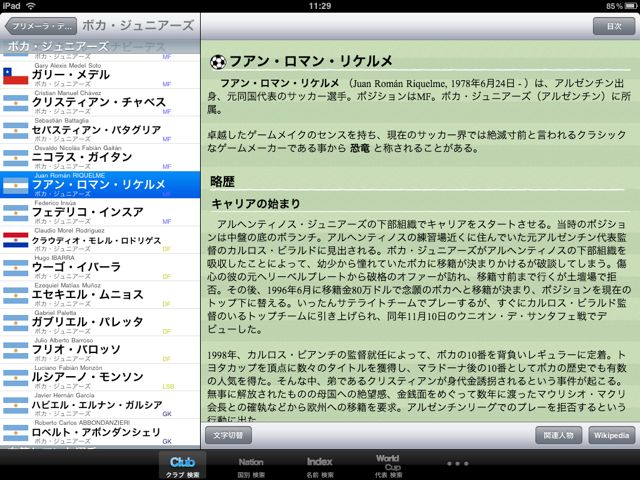
Task: Open 関連人物 related people button
Action: (x=558, y=435)
